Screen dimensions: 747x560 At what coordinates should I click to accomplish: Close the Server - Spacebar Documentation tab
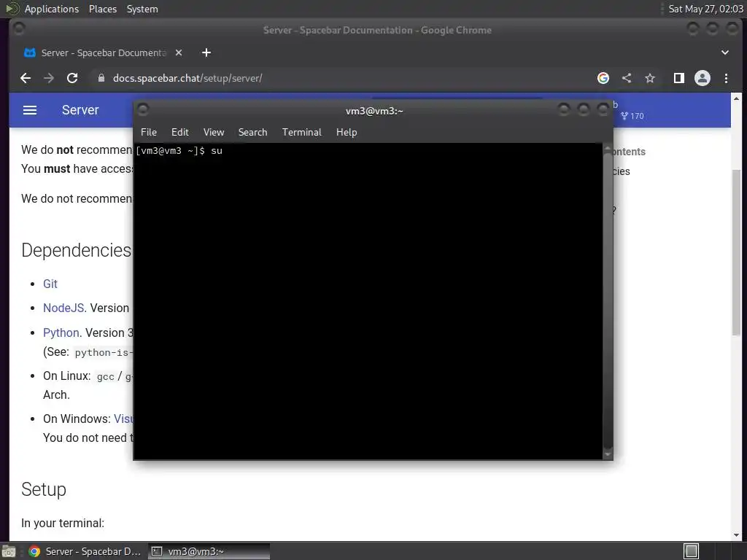point(179,52)
